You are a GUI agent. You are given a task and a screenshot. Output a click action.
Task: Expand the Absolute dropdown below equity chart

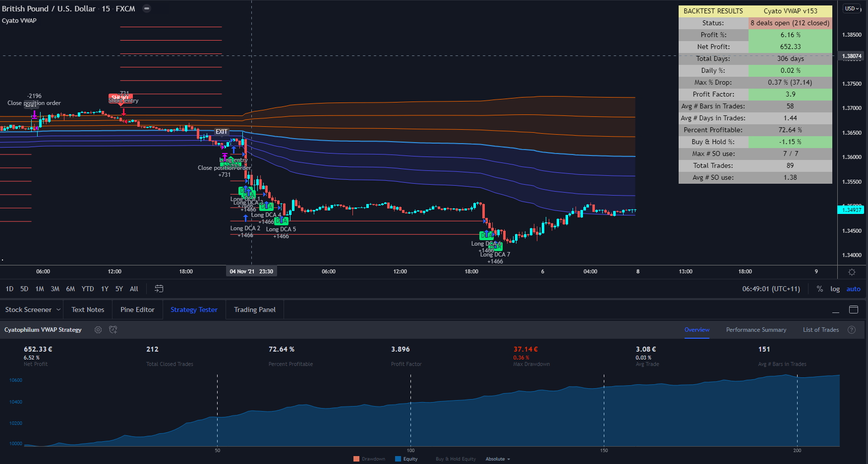pos(498,459)
